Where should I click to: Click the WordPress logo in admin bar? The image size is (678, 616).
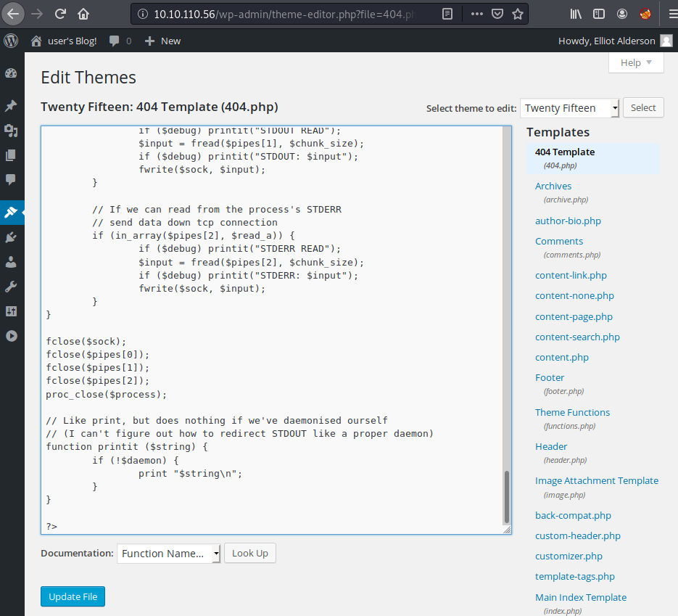[11, 41]
